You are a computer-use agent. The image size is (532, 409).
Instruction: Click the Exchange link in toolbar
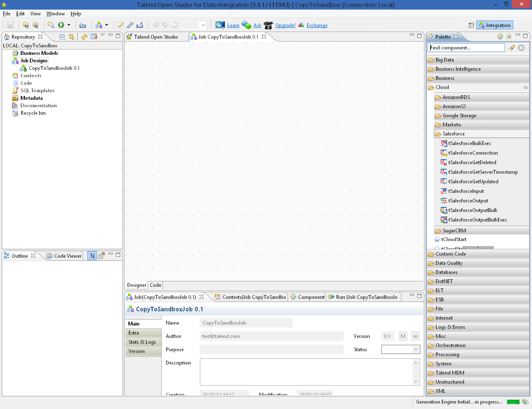point(317,25)
